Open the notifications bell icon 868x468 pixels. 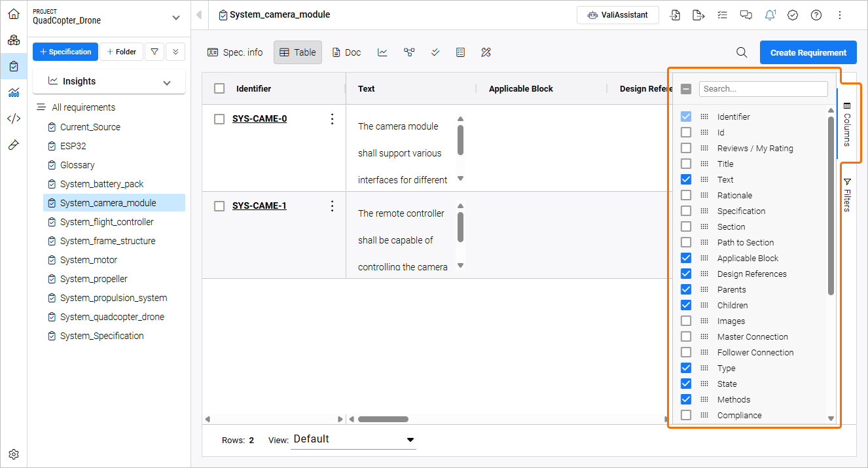(770, 15)
